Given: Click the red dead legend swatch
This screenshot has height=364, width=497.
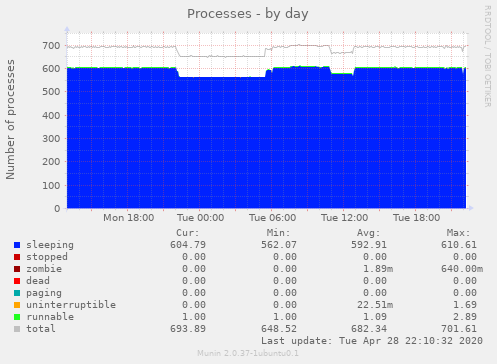Looking at the screenshot, I should pyautogui.click(x=17, y=281).
